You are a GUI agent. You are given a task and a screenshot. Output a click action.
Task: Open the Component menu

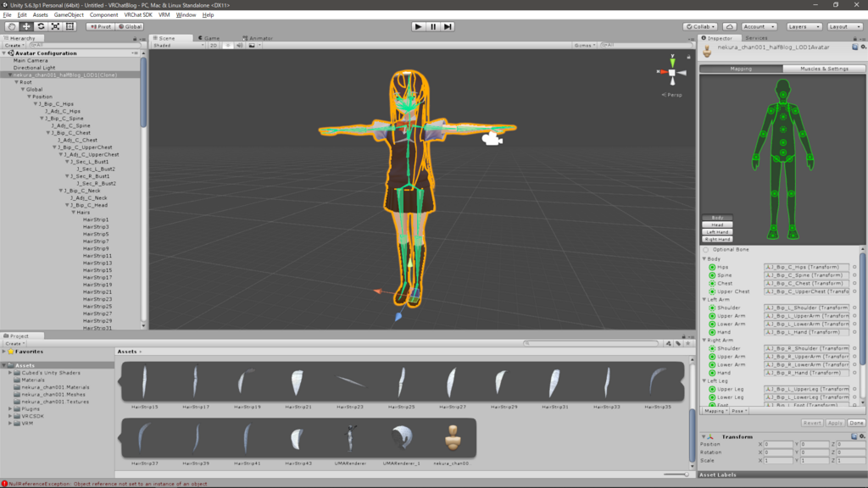tap(103, 15)
